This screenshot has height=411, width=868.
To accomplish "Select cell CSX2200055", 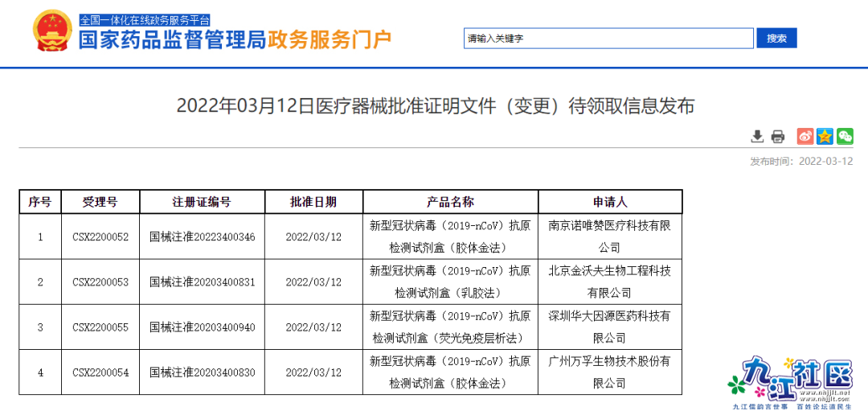I will [x=100, y=327].
